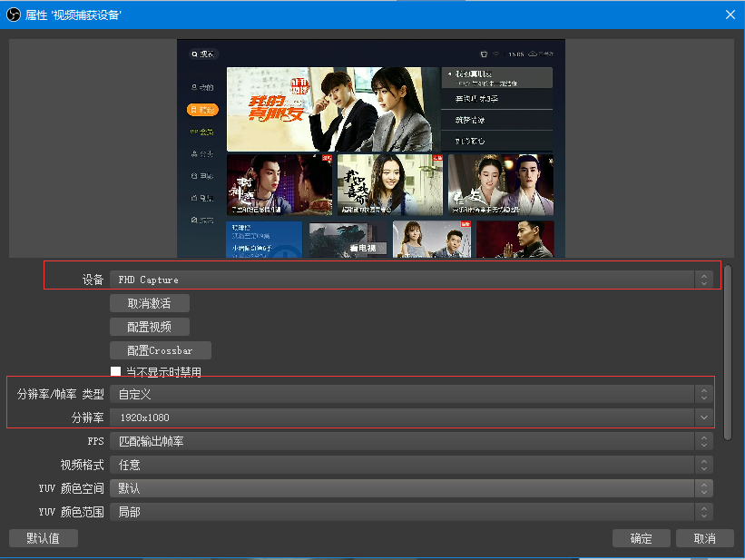Open the 分辨率/帧率 类型 dropdown
This screenshot has width=745, height=560.
pos(411,394)
